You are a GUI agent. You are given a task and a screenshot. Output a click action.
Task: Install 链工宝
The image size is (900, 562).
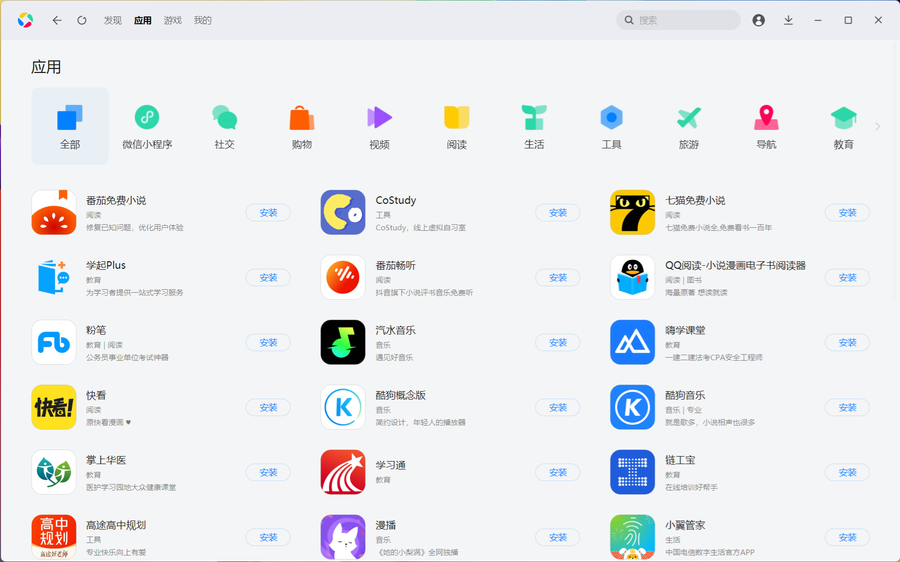point(847,472)
